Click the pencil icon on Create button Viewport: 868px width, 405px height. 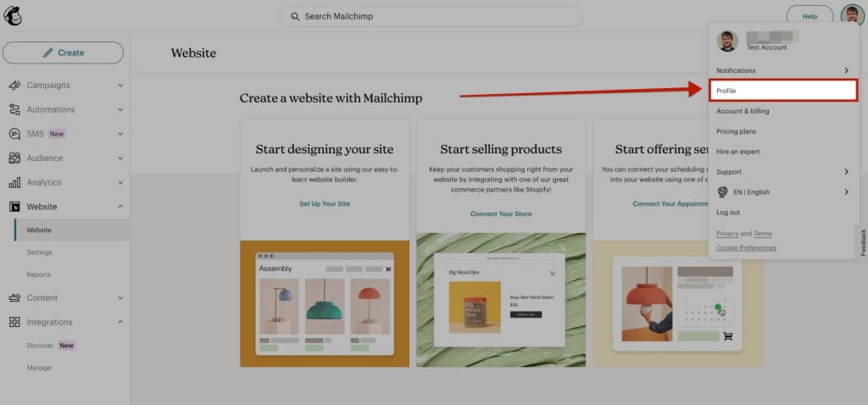(x=48, y=53)
